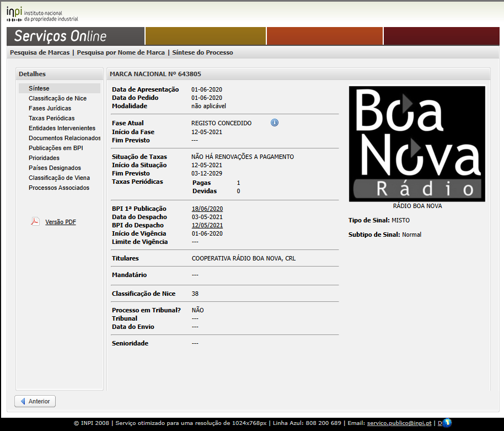Viewport: 504px width, 431px height.
Task: Click 'NÃO HÁ RENOVAÇÕES A PAGAMENTO' text
Action: click(x=243, y=157)
